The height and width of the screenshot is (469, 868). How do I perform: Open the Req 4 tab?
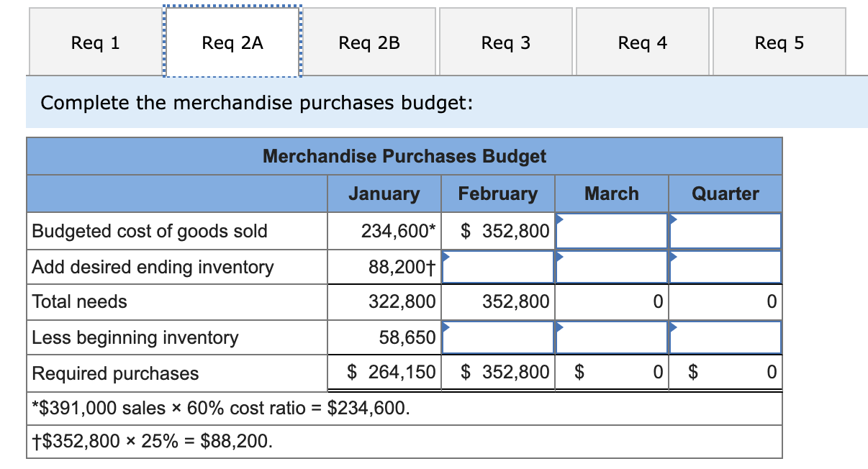[x=643, y=42]
